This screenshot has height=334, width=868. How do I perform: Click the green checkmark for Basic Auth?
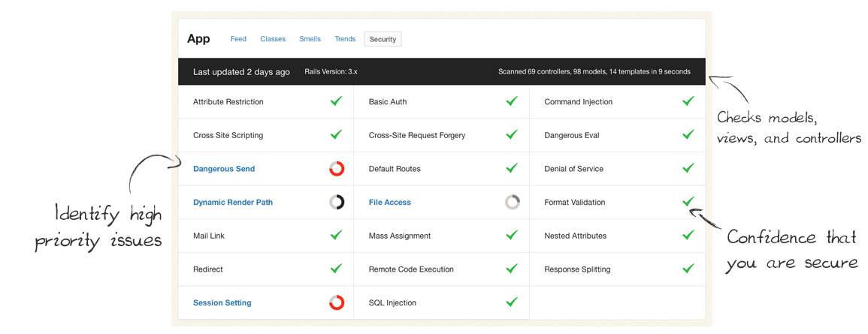coord(512,101)
